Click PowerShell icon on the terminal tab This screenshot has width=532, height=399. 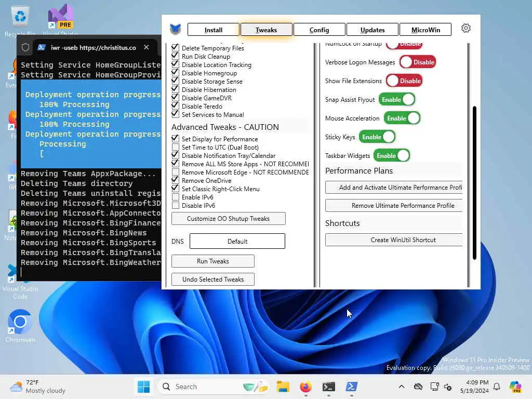click(x=42, y=47)
